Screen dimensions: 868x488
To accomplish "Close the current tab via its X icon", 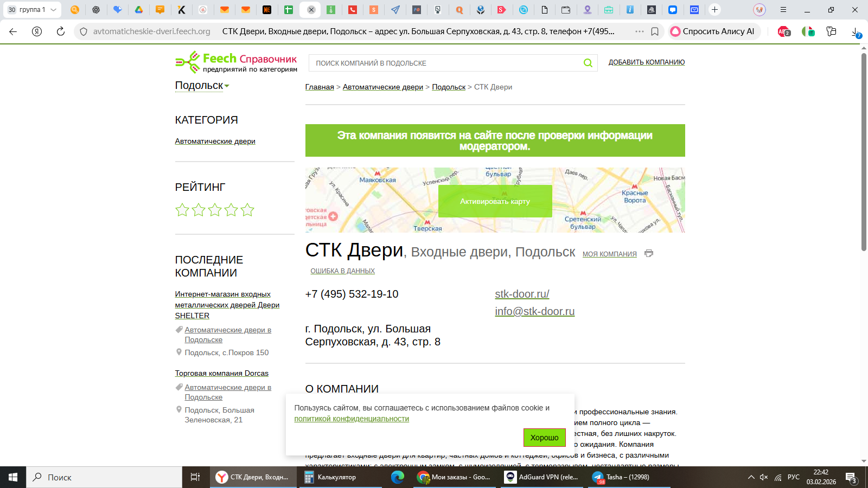I will coord(311,10).
